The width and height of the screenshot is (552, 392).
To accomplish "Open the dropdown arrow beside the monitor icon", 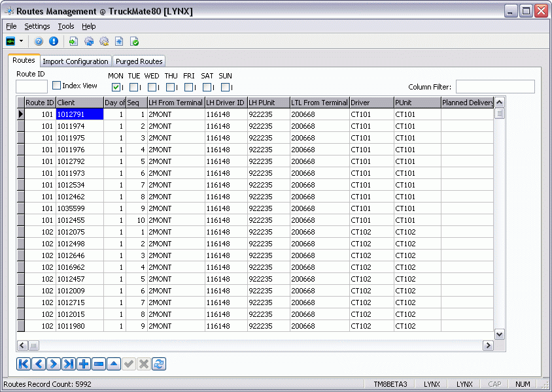I will [x=22, y=41].
